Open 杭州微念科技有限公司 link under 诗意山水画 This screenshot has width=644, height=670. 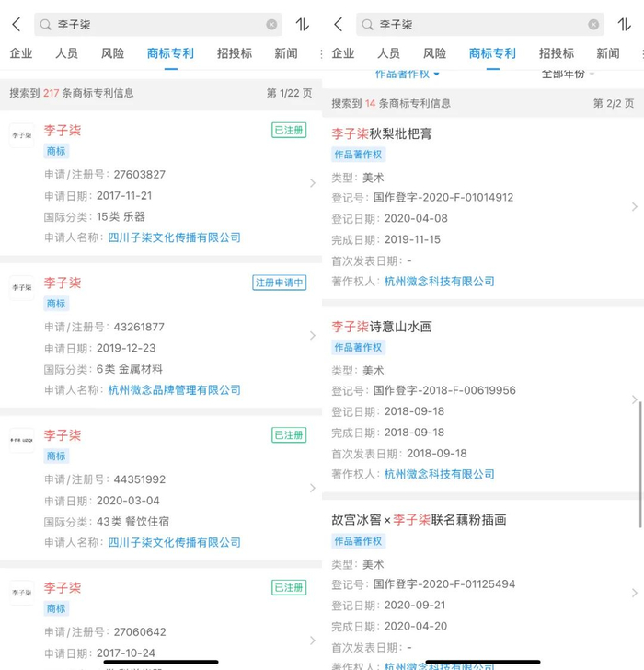point(440,474)
